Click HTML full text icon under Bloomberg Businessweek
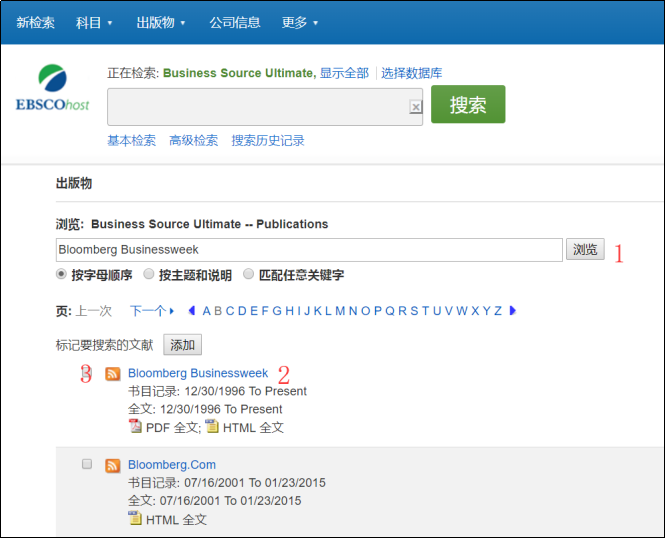The width and height of the screenshot is (665, 539). tap(212, 426)
